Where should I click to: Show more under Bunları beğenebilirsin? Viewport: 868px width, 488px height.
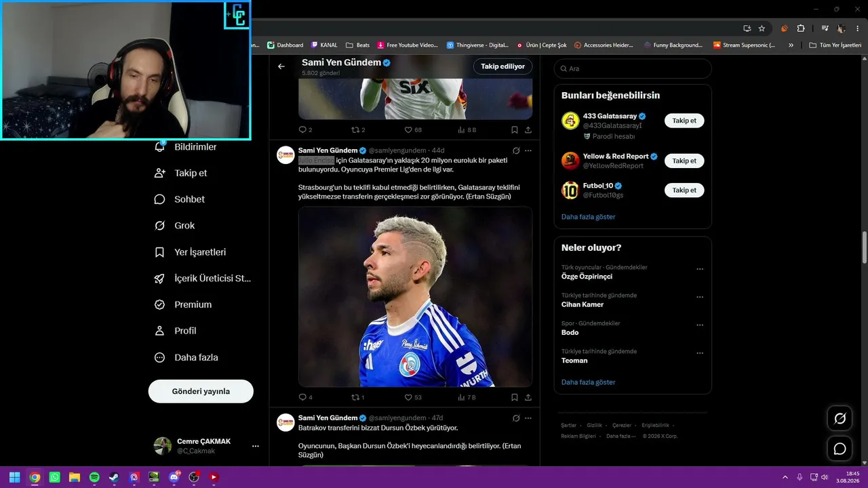589,217
